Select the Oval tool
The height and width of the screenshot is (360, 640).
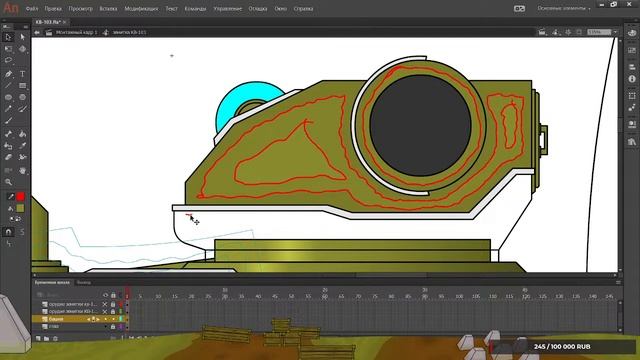(8, 98)
